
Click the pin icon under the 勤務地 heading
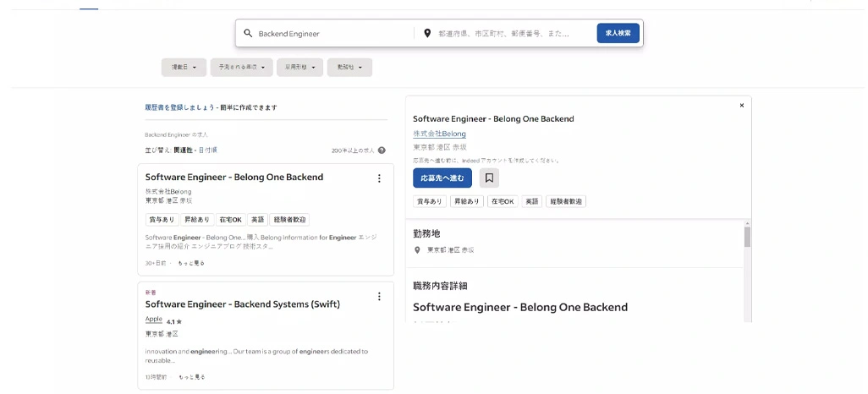[x=417, y=250]
